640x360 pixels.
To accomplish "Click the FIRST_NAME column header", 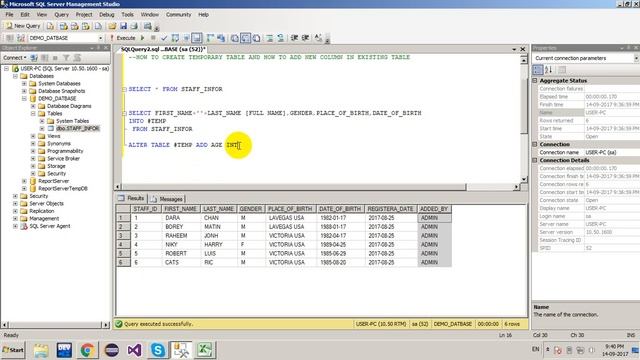I will coord(180,209).
